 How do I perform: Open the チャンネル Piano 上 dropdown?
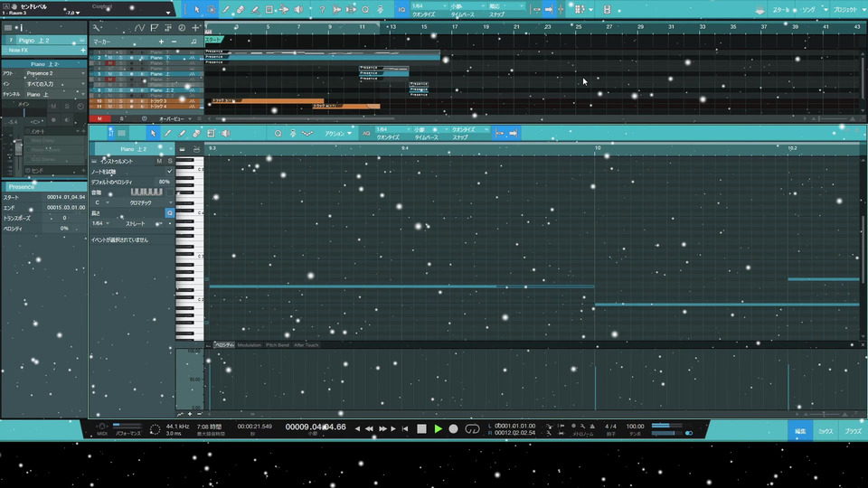(x=55, y=94)
